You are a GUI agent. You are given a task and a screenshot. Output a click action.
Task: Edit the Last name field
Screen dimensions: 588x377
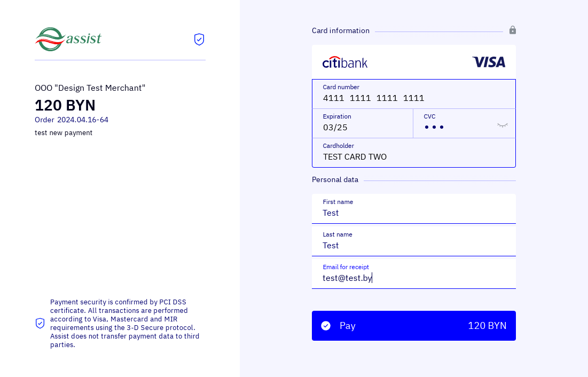413,245
